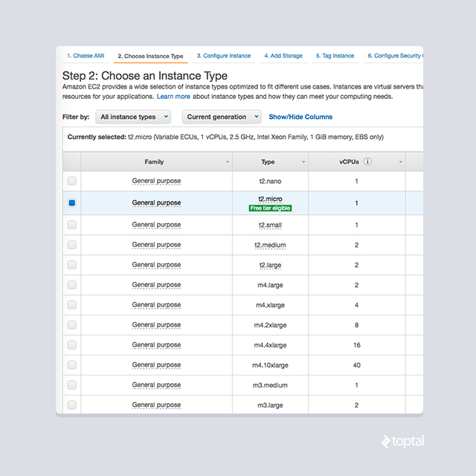Check the m4.4xlarge instance row

pos(72,345)
